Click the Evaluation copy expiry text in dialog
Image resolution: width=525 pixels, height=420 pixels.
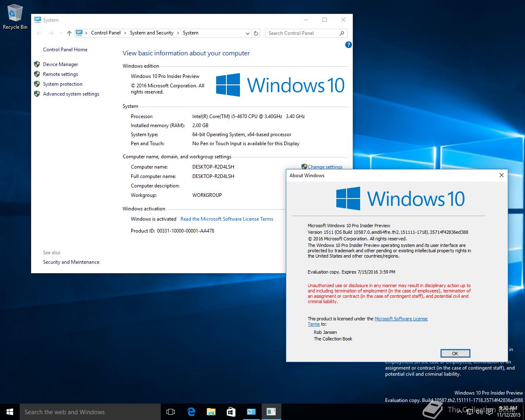pyautogui.click(x=352, y=272)
